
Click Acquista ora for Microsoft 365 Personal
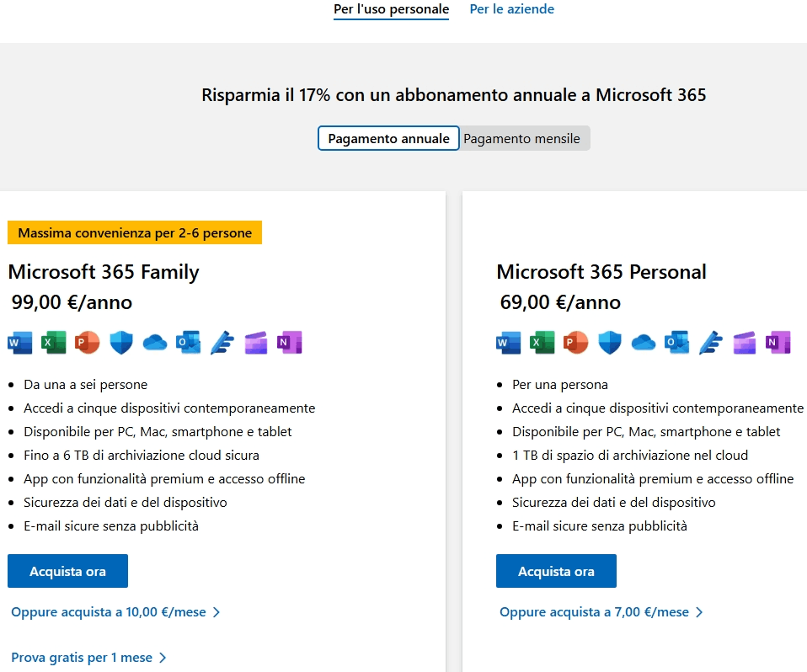[x=556, y=571]
